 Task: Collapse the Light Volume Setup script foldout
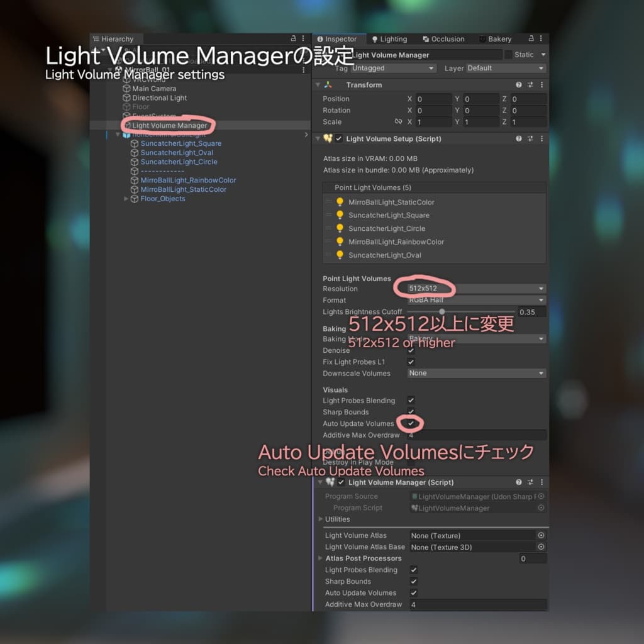(x=318, y=139)
